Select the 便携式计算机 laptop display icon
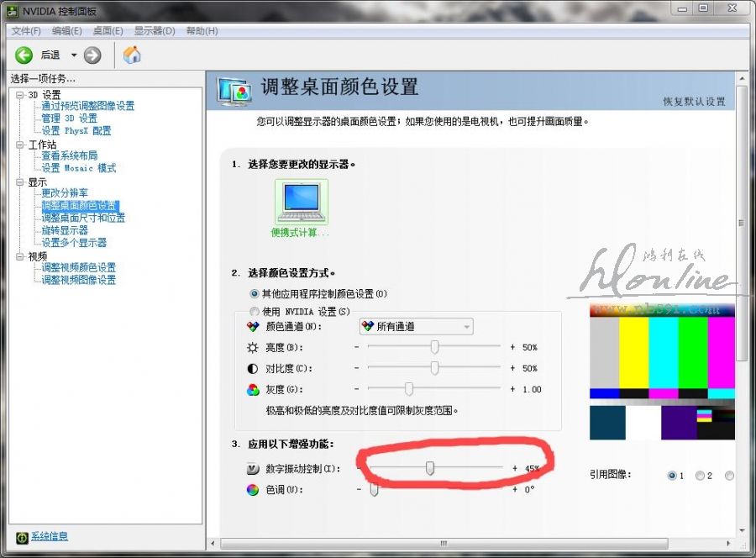The height and width of the screenshot is (558, 756). click(x=301, y=202)
